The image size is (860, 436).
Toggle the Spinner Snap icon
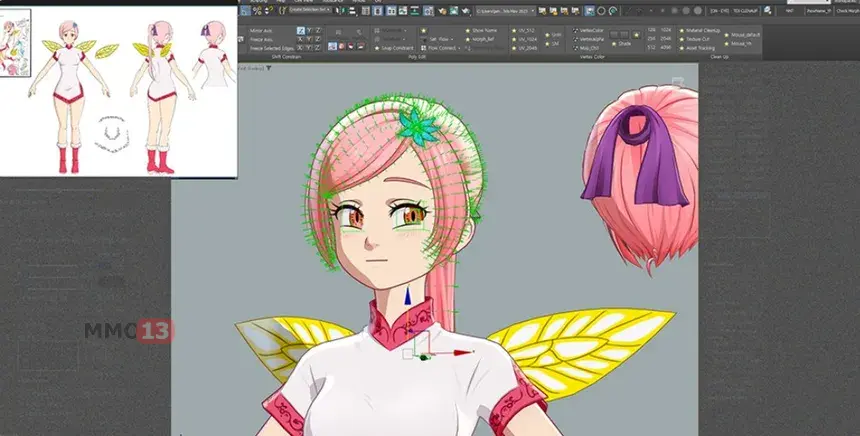tap(269, 10)
